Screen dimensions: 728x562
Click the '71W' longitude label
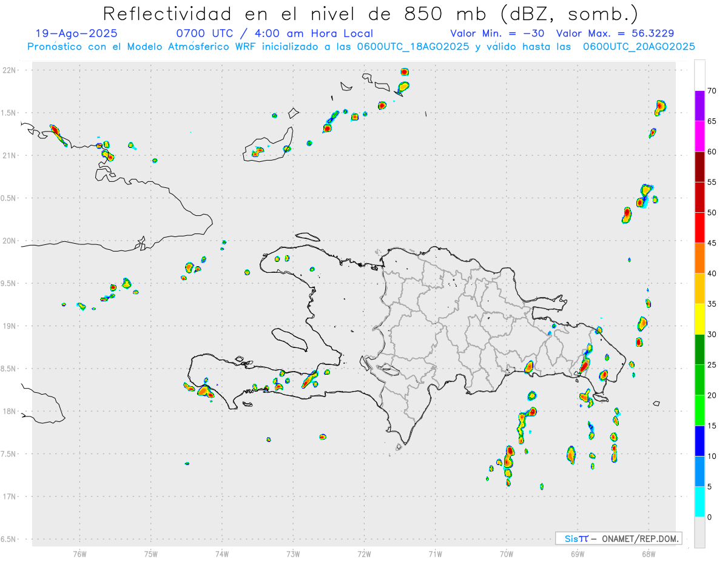436,554
